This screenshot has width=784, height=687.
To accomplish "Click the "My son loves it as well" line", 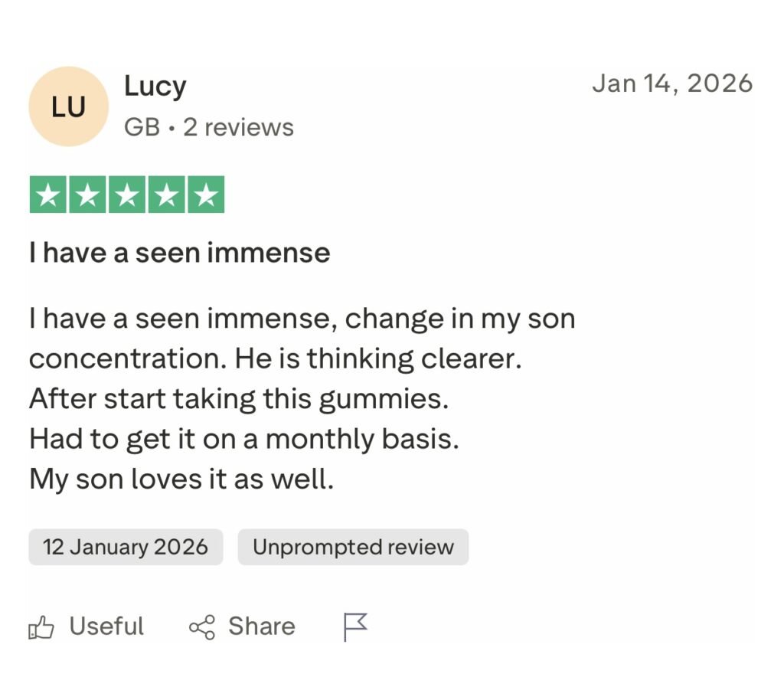I will point(181,479).
